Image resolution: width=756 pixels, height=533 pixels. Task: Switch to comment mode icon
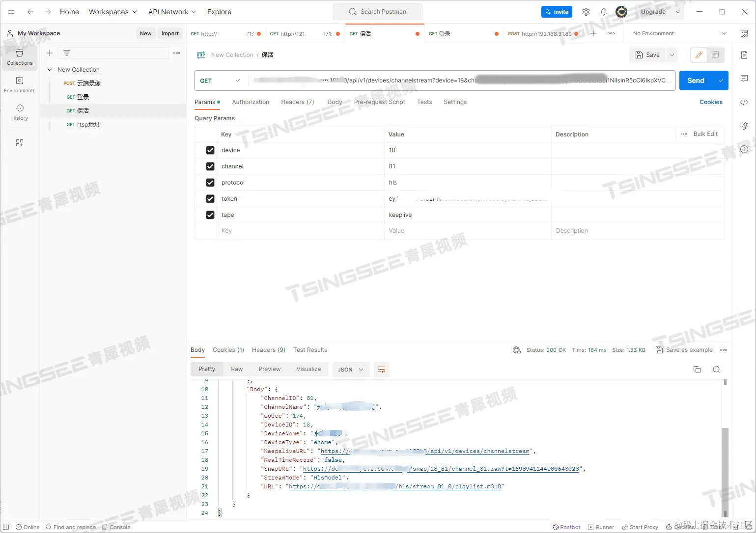click(715, 55)
